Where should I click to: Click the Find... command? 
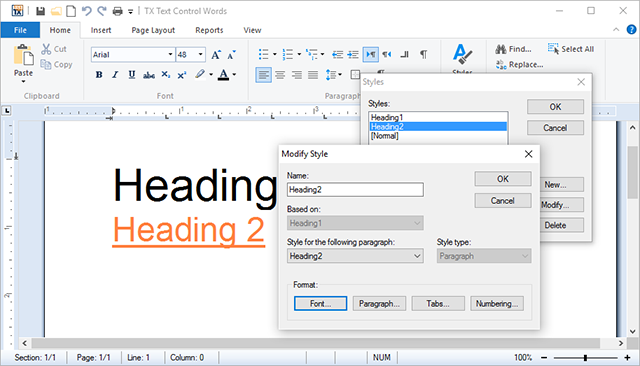(513, 49)
